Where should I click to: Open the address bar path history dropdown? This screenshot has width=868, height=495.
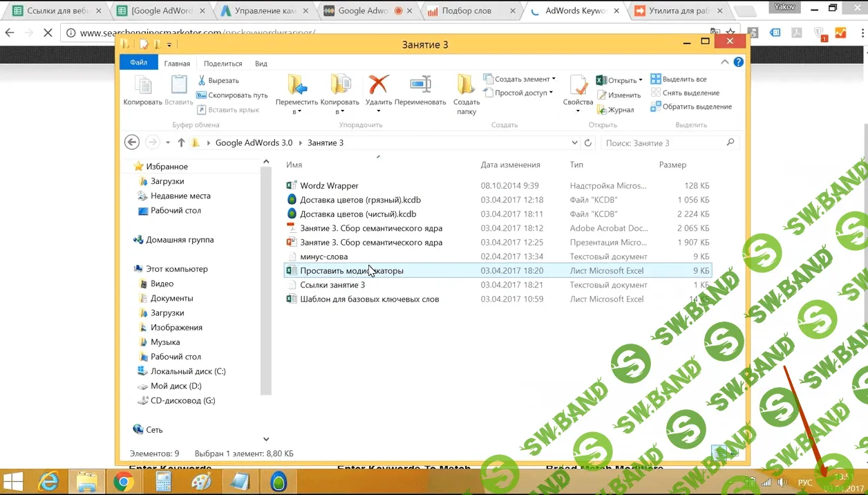coord(575,143)
